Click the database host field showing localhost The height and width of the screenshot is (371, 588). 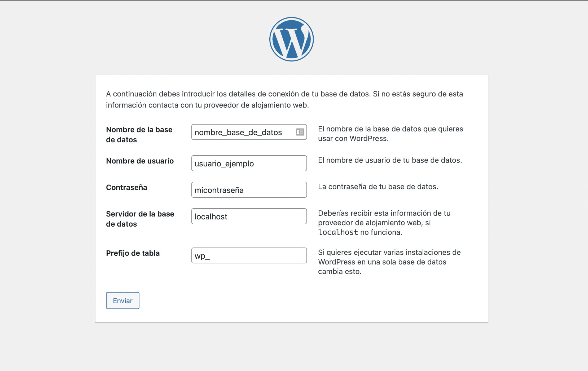(x=249, y=216)
